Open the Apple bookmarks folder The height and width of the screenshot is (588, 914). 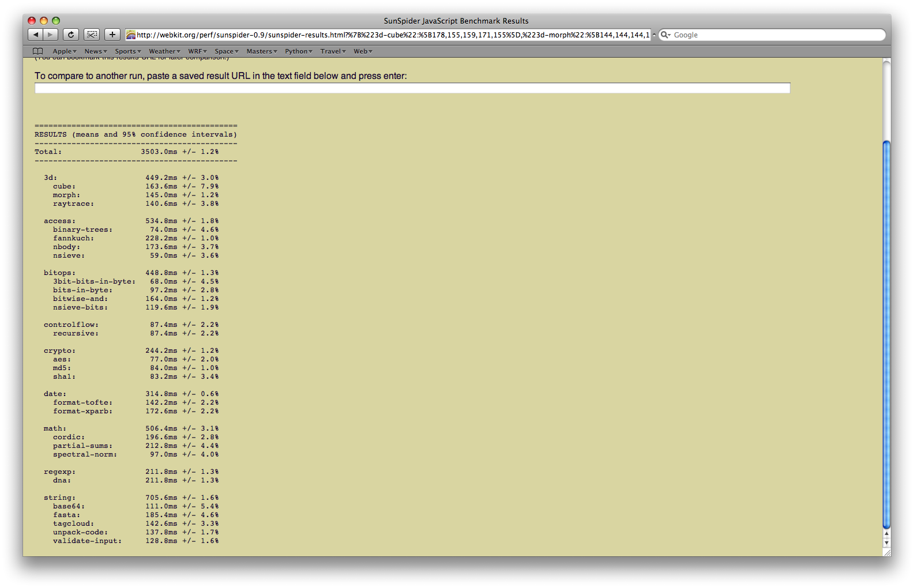64,51
